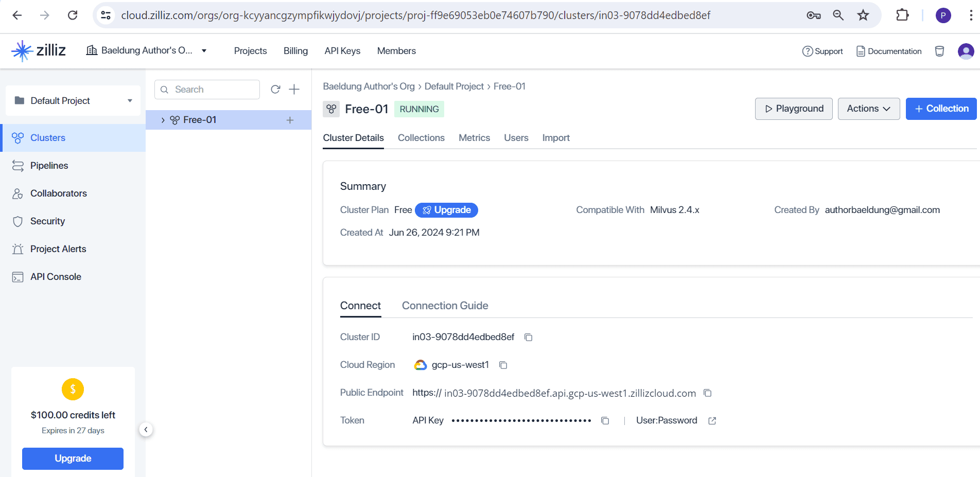This screenshot has width=980, height=477.
Task: Bookmark this page with the star icon
Action: pyautogui.click(x=863, y=15)
